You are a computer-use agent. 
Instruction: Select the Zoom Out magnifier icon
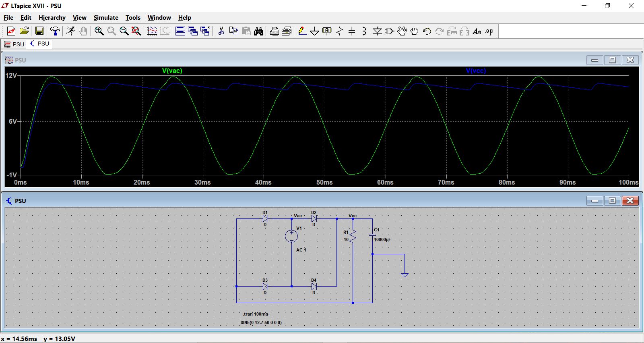tap(124, 31)
